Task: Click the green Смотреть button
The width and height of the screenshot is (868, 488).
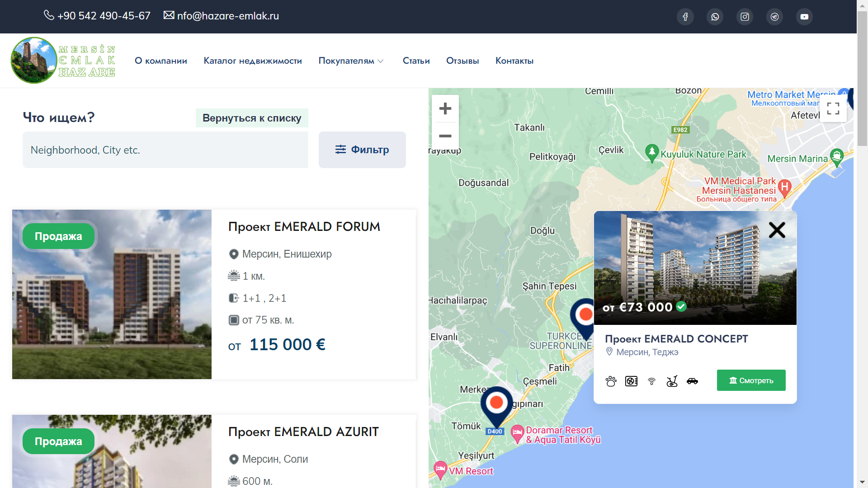Action: (x=751, y=380)
